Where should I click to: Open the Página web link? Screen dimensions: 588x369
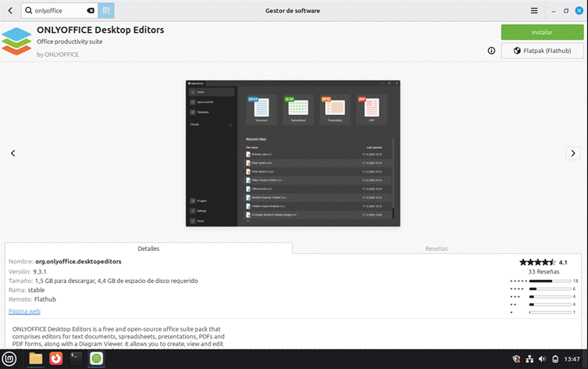24,311
